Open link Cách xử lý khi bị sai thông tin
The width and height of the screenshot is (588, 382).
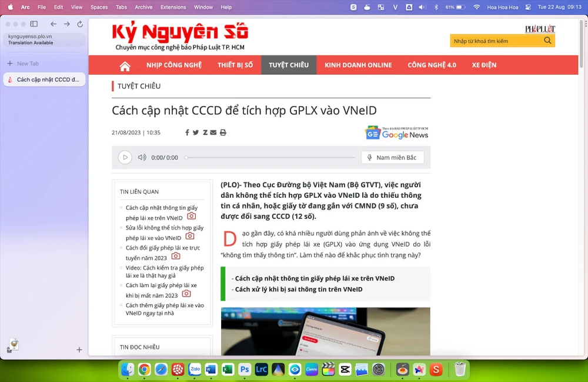tap(298, 290)
